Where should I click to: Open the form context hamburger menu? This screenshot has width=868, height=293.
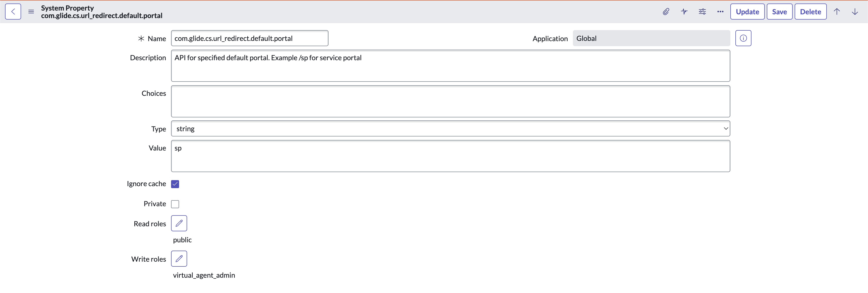point(31,12)
